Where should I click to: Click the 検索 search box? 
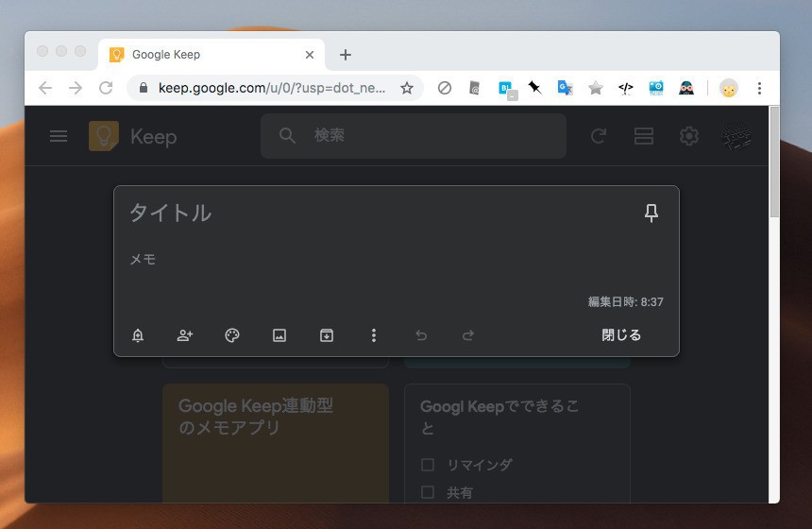pyautogui.click(x=414, y=136)
